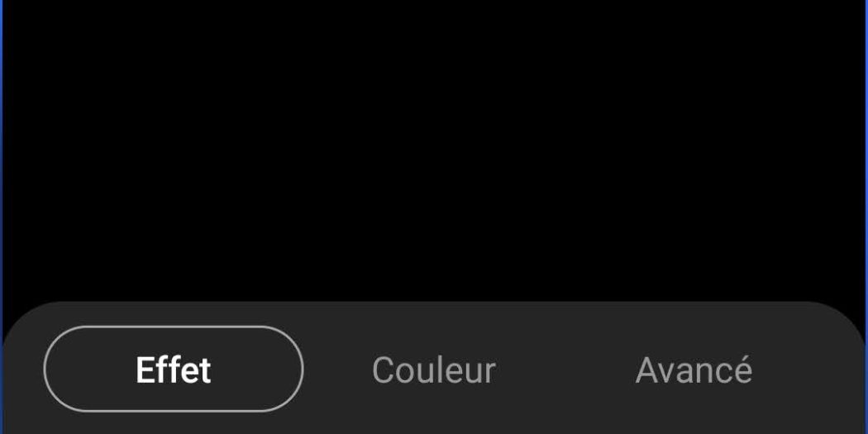This screenshot has width=868, height=434.
Task: Click the outlined Effet pill button
Action: point(174,369)
